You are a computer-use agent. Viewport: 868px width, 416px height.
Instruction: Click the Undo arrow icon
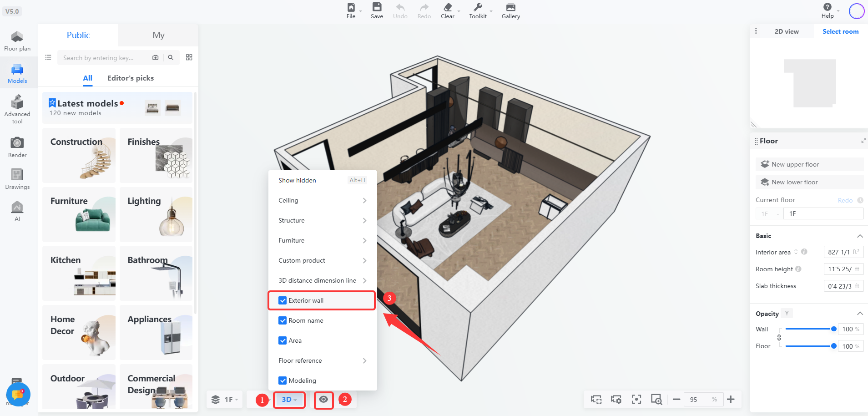click(x=400, y=7)
